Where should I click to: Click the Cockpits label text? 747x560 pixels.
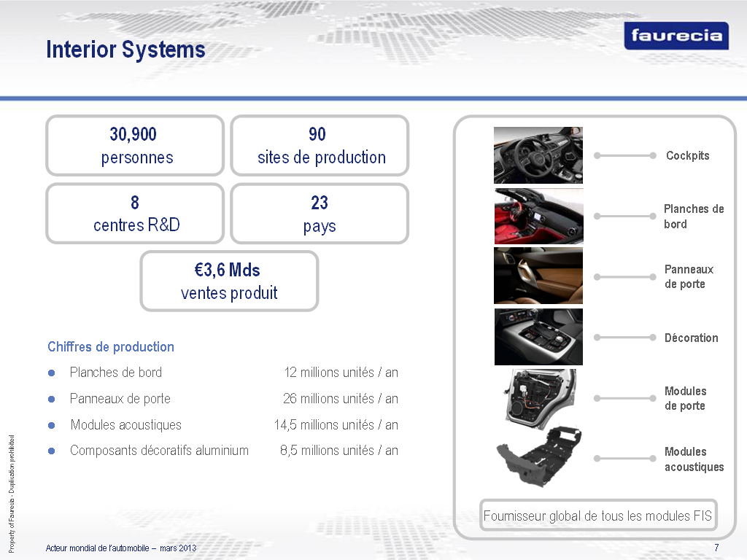[x=687, y=155]
